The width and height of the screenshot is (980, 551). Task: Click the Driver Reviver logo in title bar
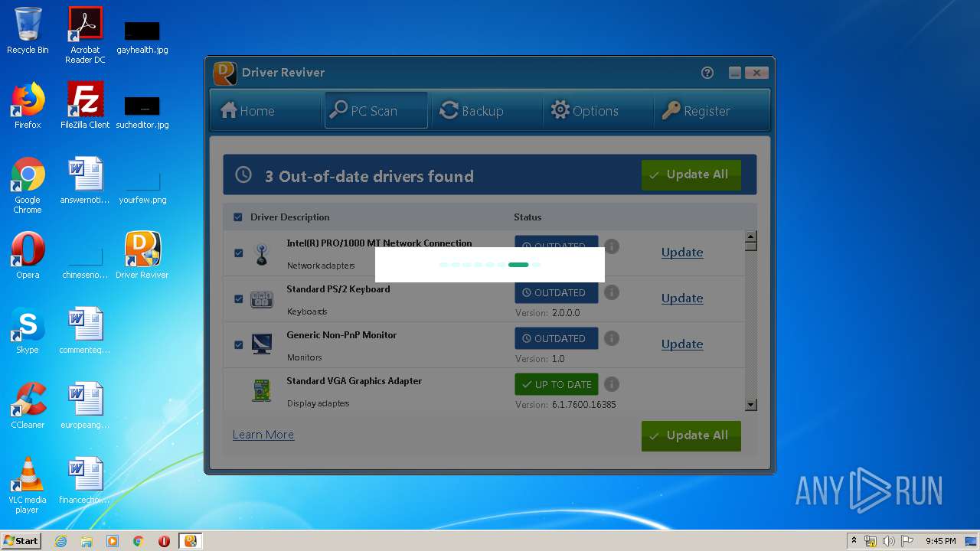click(x=224, y=73)
